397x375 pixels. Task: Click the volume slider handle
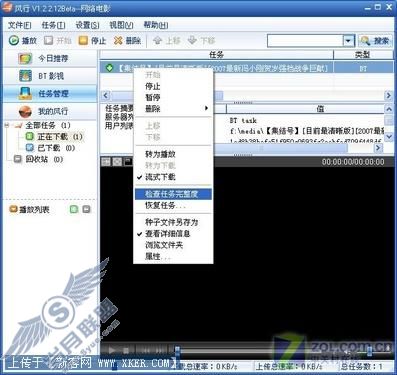coord(369,350)
